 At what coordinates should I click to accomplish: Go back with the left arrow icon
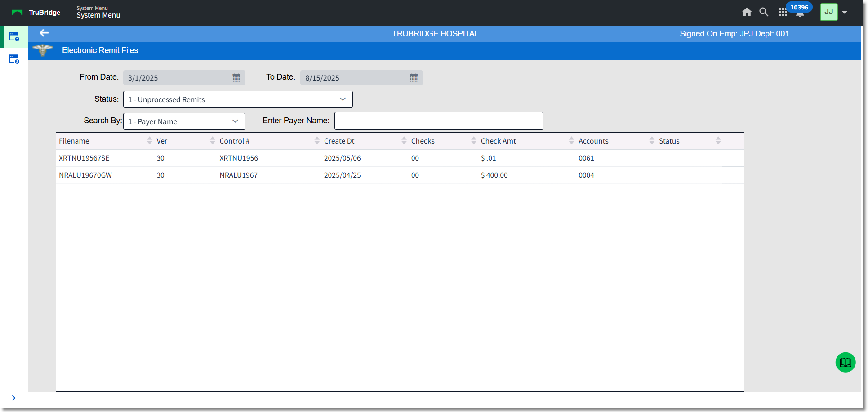44,33
